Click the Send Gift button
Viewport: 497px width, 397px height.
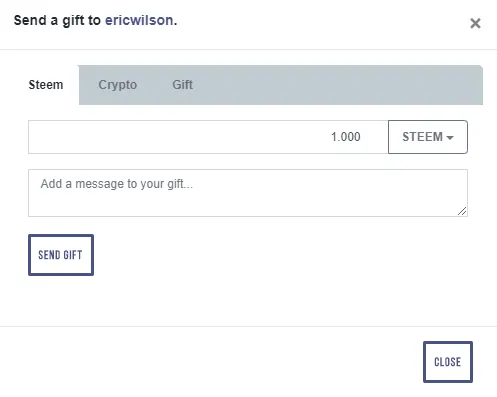pyautogui.click(x=61, y=255)
